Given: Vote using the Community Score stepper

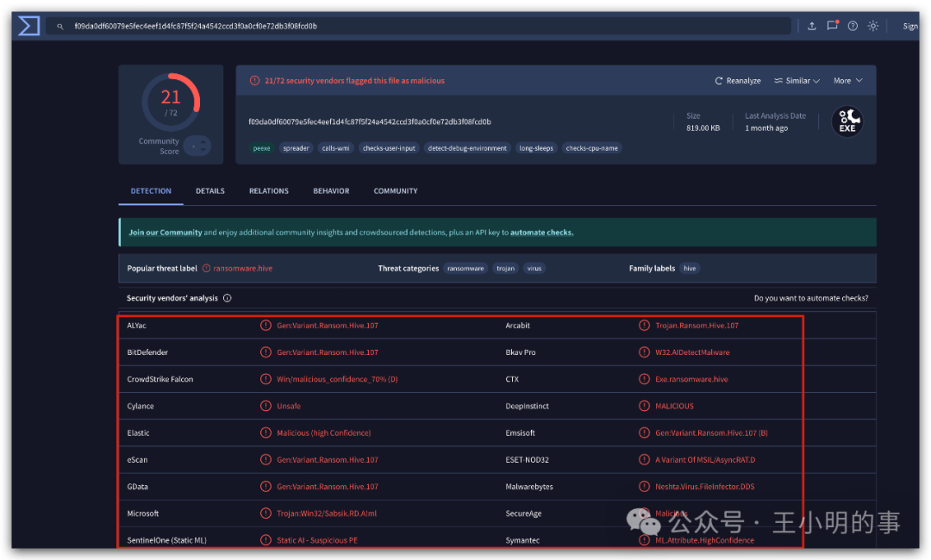Looking at the screenshot, I should pyautogui.click(x=197, y=146).
